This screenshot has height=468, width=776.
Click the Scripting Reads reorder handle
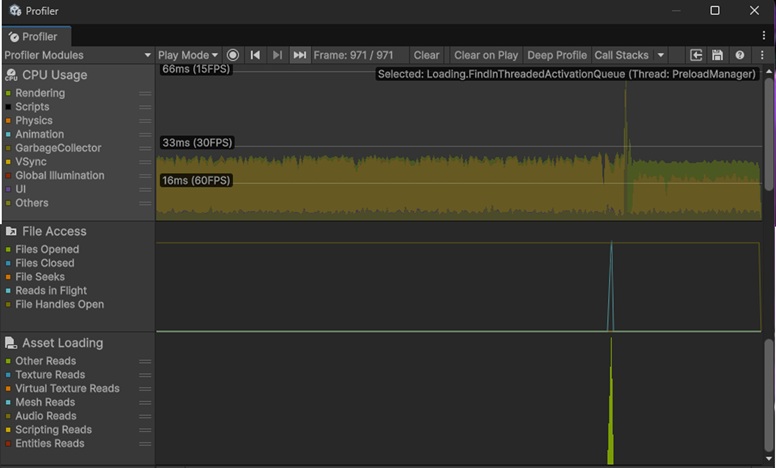click(145, 430)
